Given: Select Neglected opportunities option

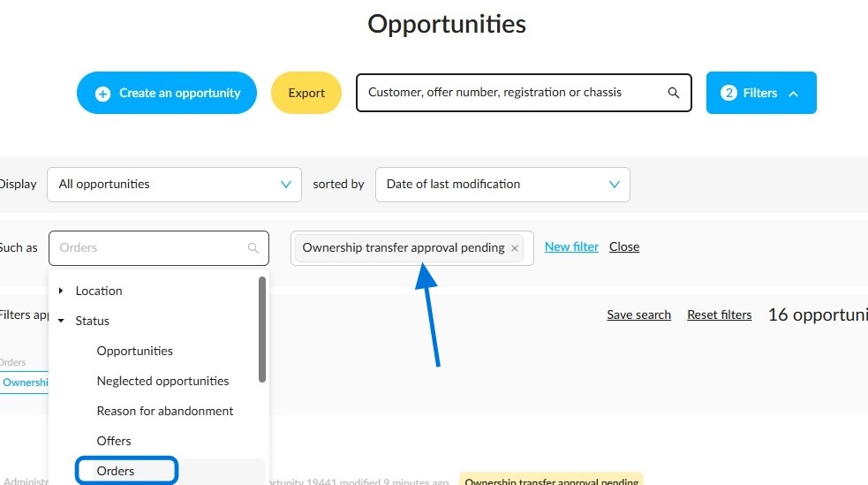Looking at the screenshot, I should (162, 381).
